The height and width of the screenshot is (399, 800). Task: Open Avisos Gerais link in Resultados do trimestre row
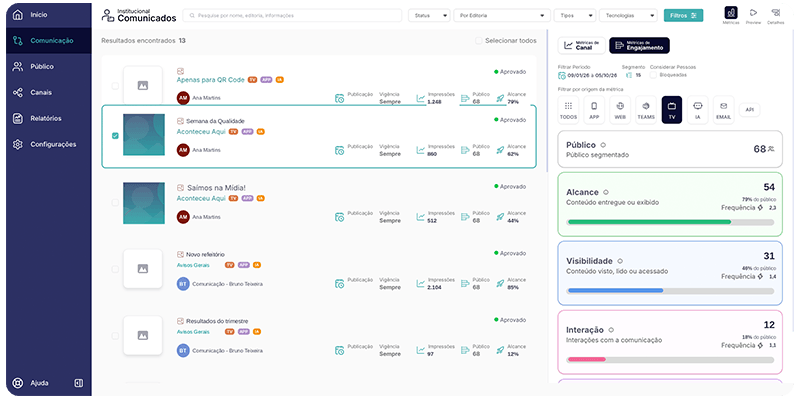pos(193,332)
